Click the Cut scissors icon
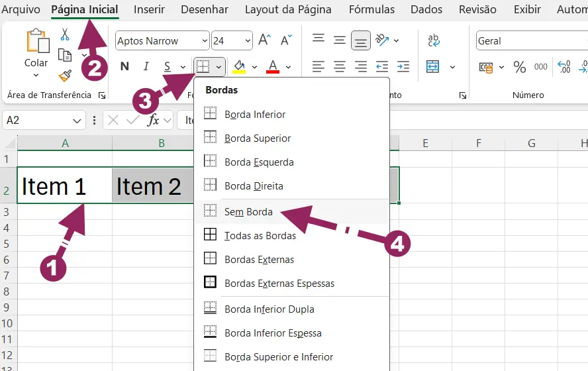Viewport: 588px width, 371px height. click(x=65, y=34)
